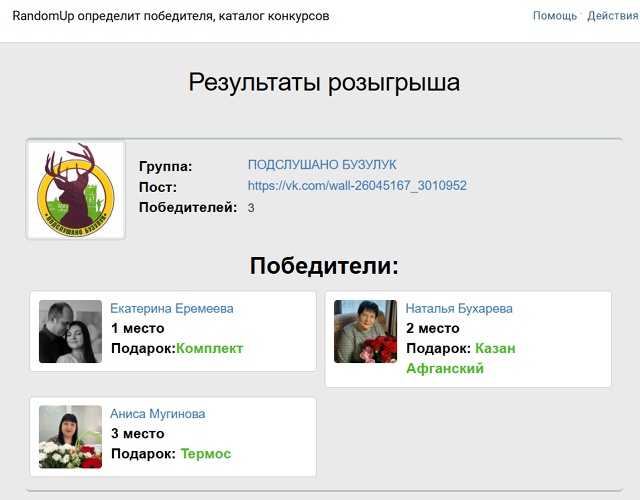
Task: Click Наталья Бухарева's avatar photo
Action: tap(365, 331)
